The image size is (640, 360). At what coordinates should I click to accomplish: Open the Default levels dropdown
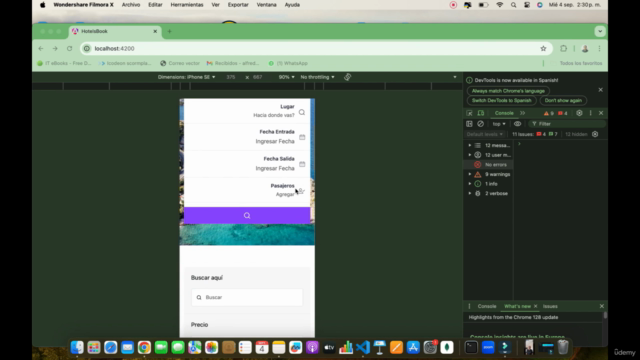click(x=484, y=134)
